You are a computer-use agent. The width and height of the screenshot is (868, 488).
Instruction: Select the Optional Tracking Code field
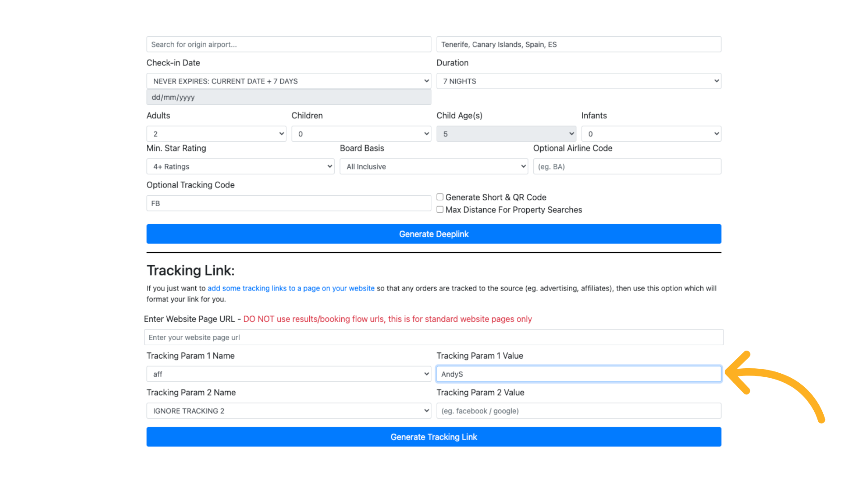(x=288, y=203)
